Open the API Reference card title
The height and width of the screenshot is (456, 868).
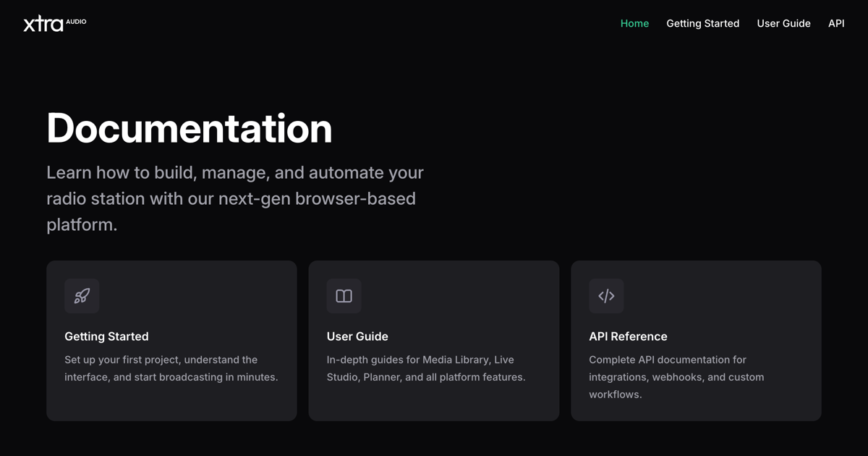click(x=628, y=337)
